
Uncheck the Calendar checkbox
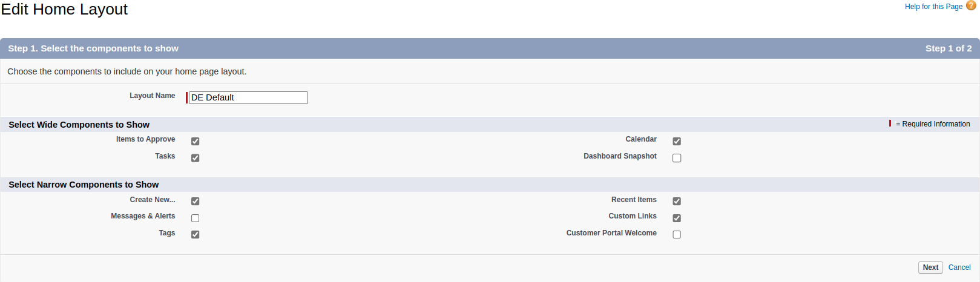[677, 141]
